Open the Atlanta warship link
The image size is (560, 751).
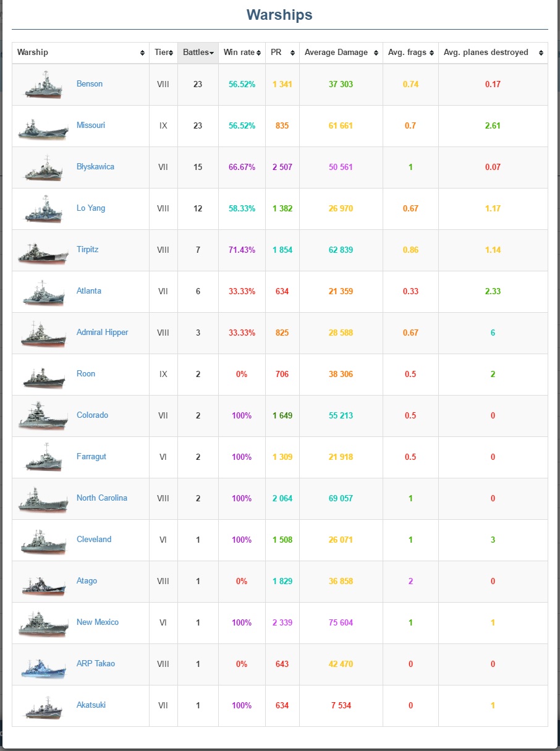tap(89, 291)
